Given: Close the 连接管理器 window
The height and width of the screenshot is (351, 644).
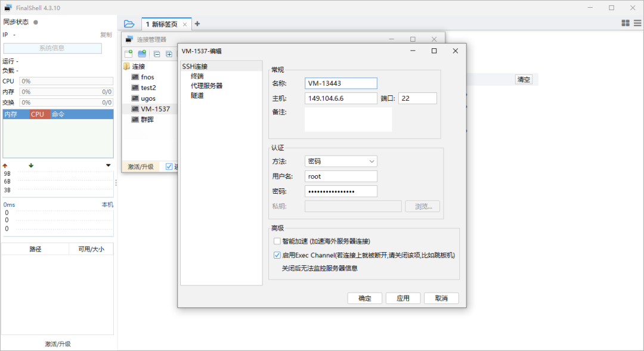Looking at the screenshot, I should point(434,39).
